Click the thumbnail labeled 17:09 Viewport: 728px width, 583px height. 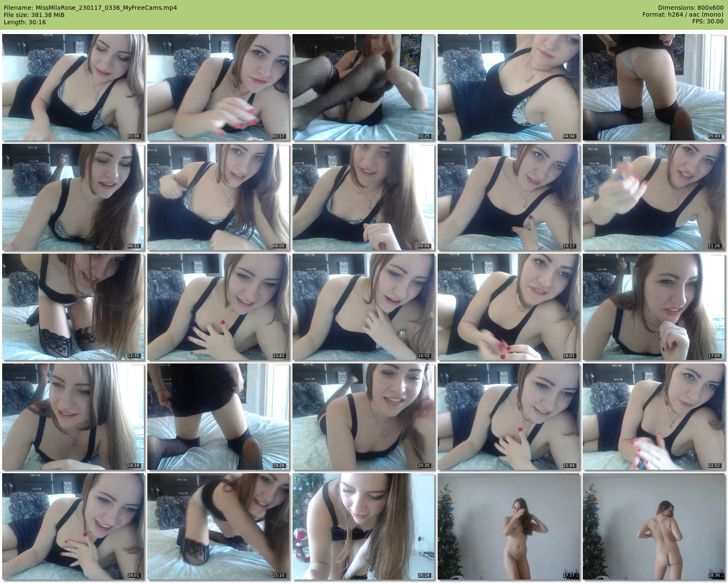tap(654, 307)
